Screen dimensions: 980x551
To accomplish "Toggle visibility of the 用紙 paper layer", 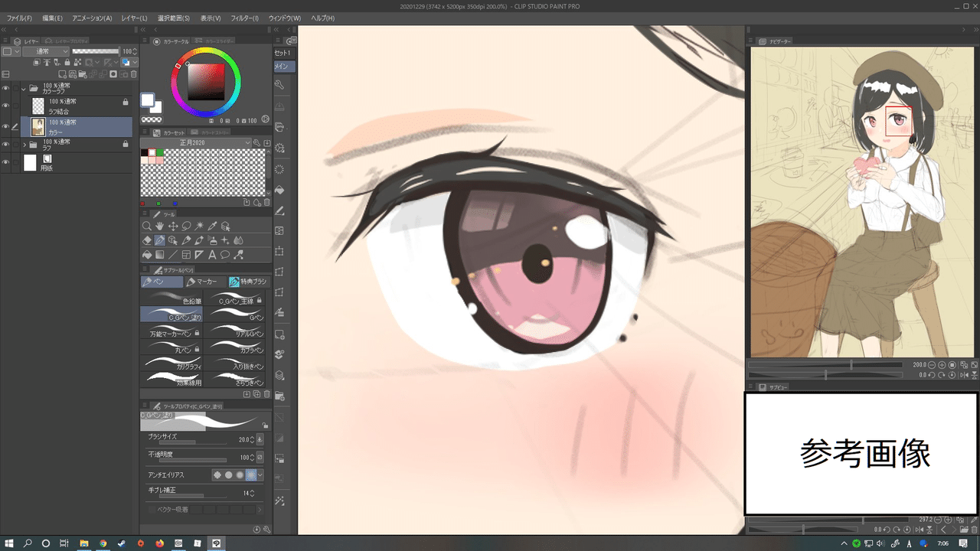I will pyautogui.click(x=5, y=162).
